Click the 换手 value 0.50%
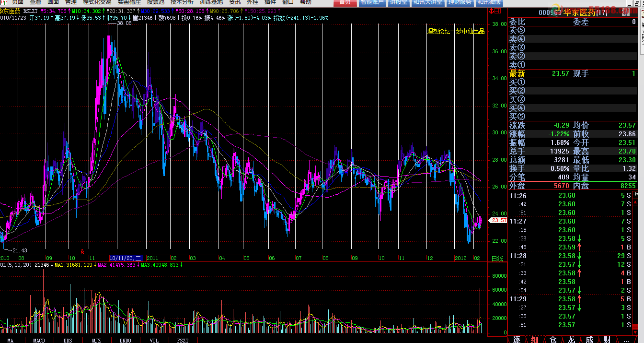The image size is (644, 343). tap(561, 169)
